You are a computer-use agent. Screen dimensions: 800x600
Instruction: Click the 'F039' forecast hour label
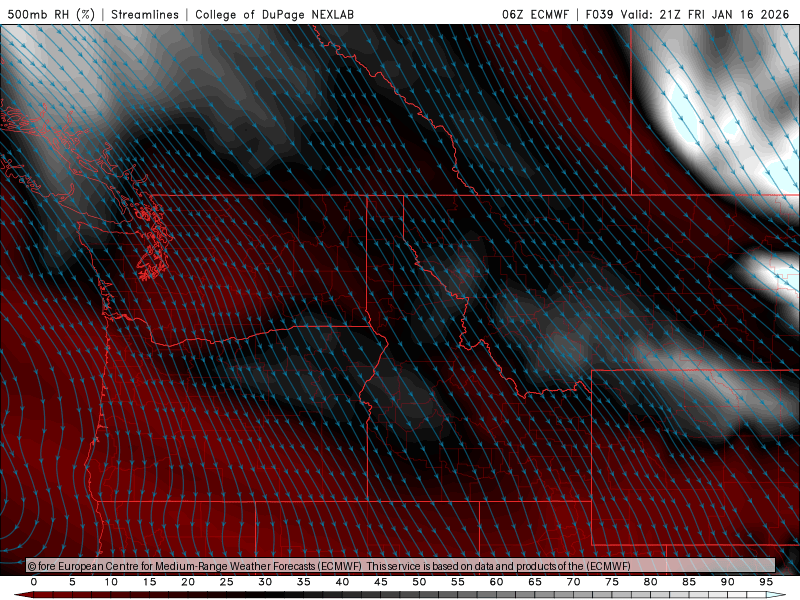tap(599, 14)
